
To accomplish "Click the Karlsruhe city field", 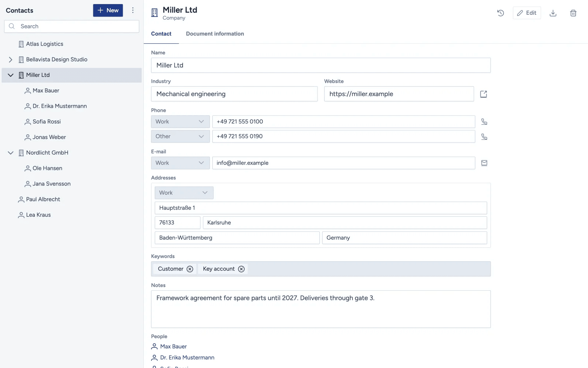I will 345,223.
